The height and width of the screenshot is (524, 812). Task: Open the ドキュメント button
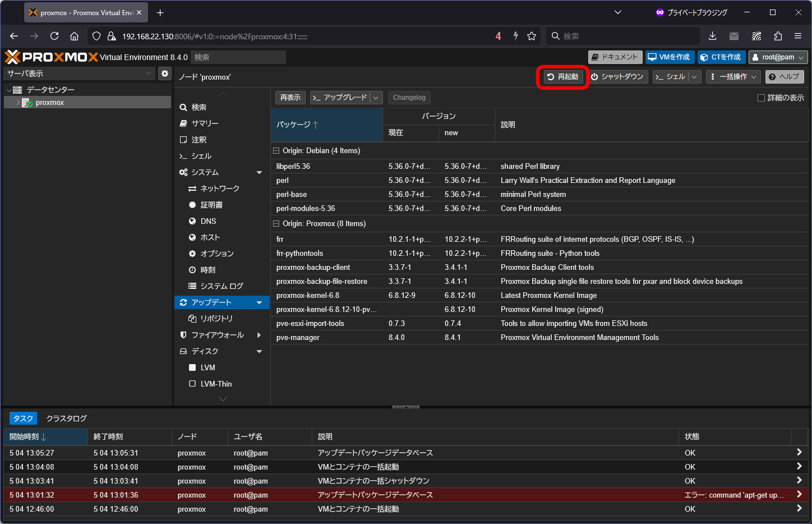615,57
